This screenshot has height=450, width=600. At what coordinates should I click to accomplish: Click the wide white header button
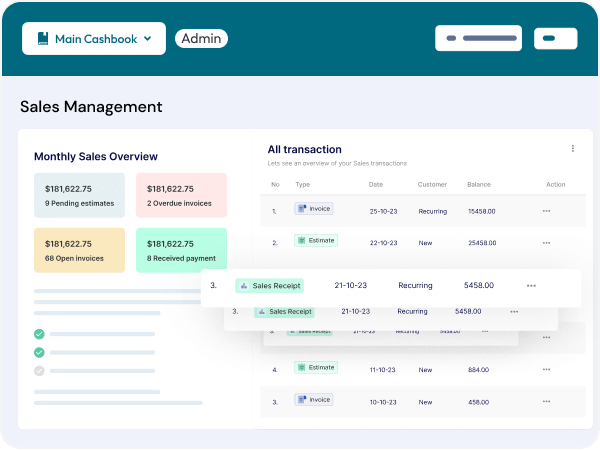(x=479, y=38)
